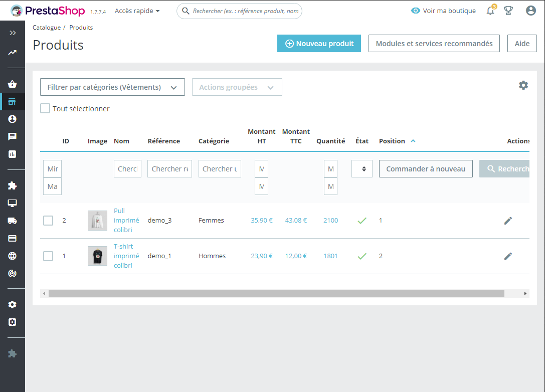The image size is (545, 392).
Task: Open Filtrer par catégories dropdown
Action: (x=112, y=87)
